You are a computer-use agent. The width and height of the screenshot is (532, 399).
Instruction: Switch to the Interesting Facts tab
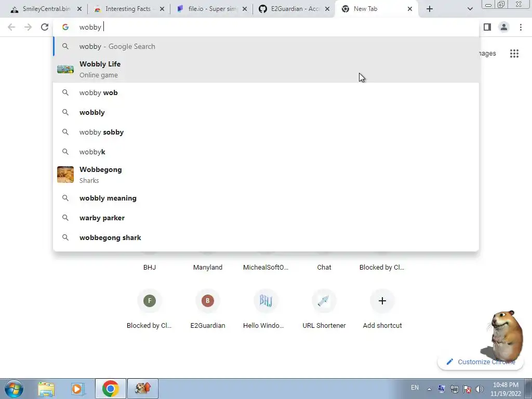(x=128, y=9)
